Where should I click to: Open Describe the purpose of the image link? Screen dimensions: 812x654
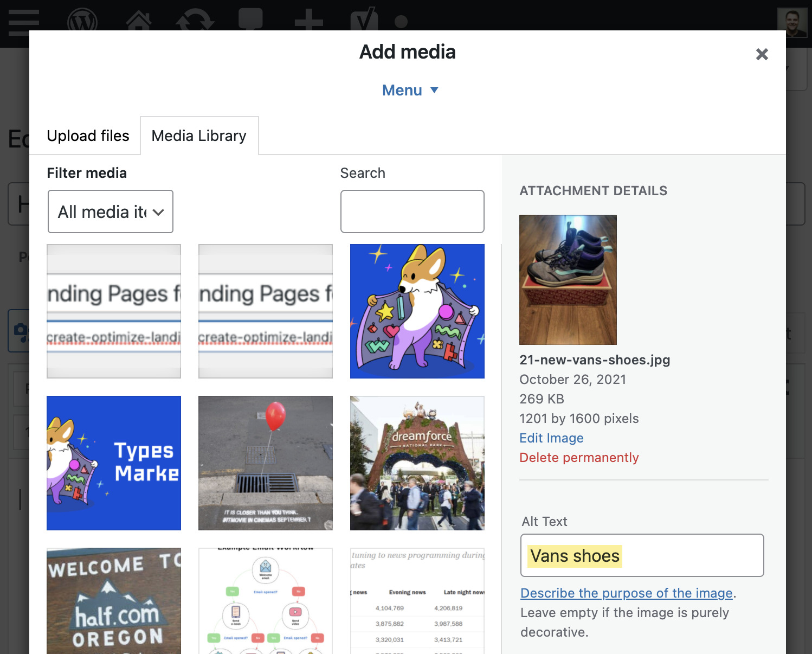pyautogui.click(x=626, y=593)
